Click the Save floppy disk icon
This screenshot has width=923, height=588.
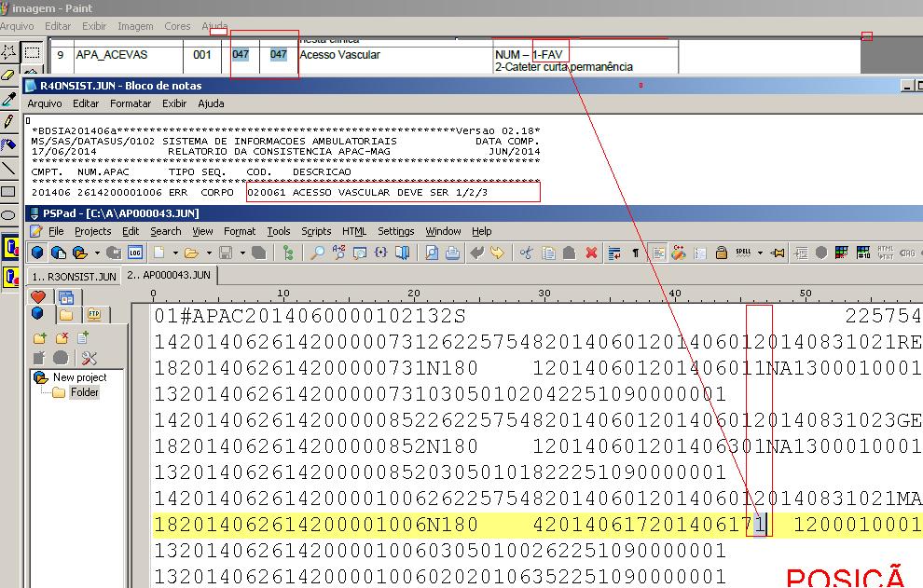225,253
